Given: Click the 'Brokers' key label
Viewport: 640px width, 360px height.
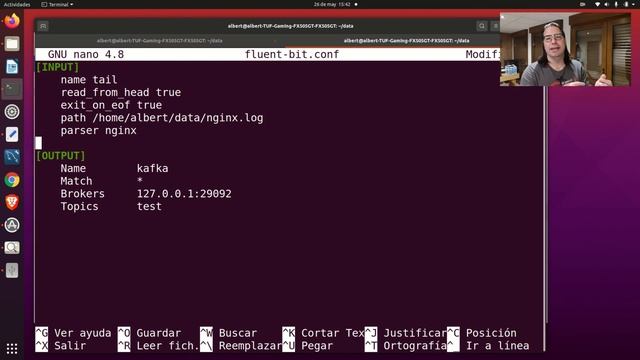Looking at the screenshot, I should 82,193.
